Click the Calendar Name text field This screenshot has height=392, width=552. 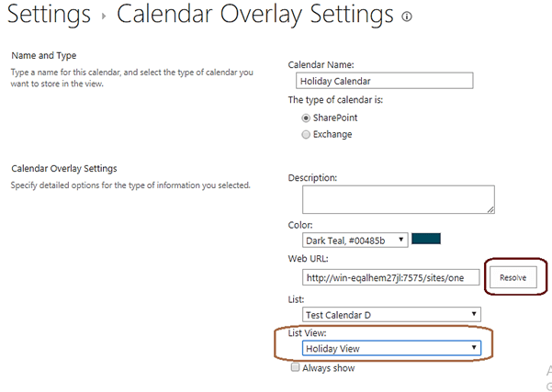(x=380, y=81)
